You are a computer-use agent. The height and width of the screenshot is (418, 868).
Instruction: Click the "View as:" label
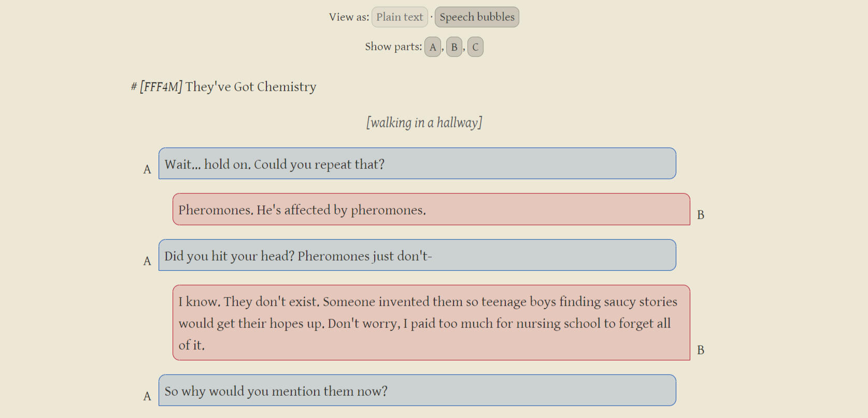pyautogui.click(x=349, y=17)
